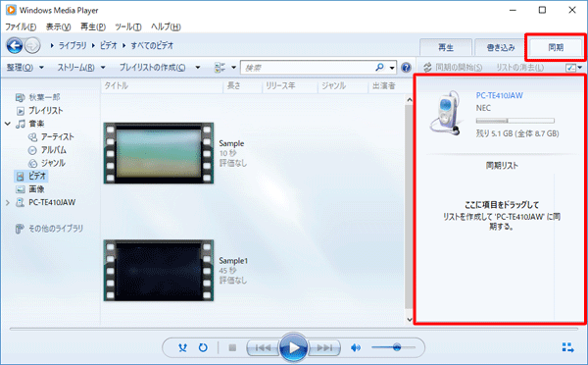Click the Forward navigation arrow
This screenshot has height=365, width=588.
coord(32,46)
